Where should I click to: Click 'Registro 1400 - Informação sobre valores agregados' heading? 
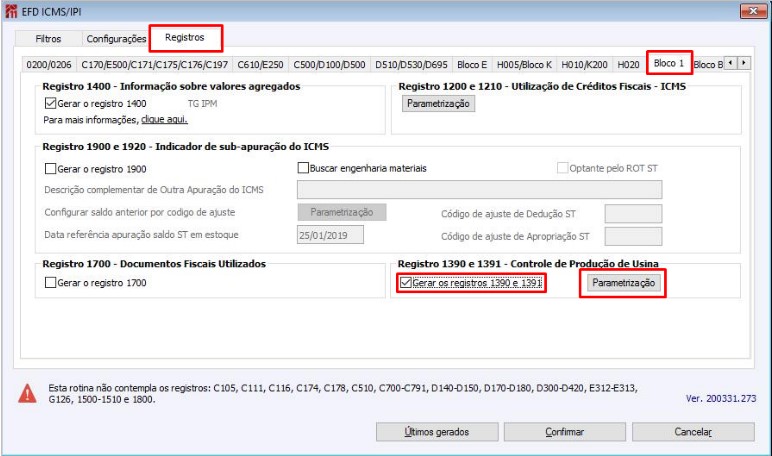171,86
